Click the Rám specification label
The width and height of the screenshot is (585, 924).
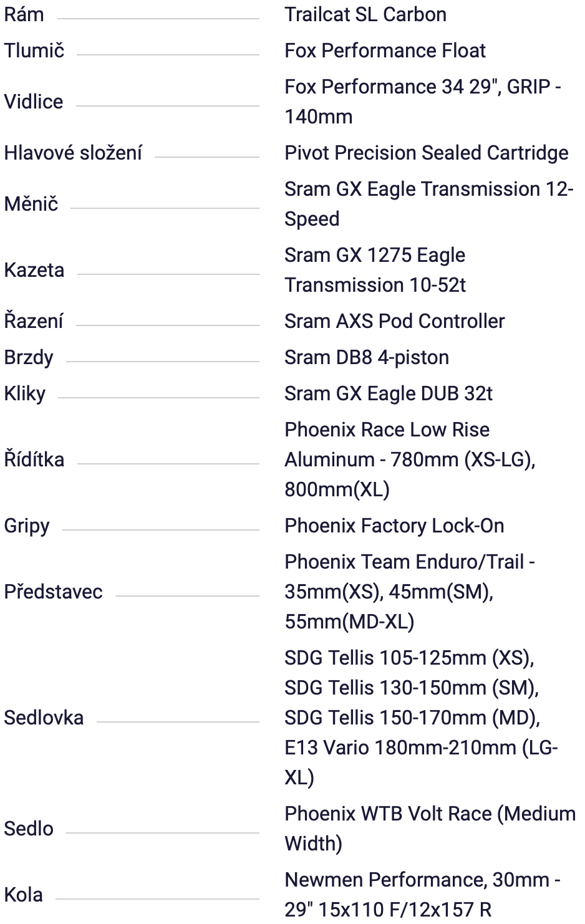[x=24, y=14]
